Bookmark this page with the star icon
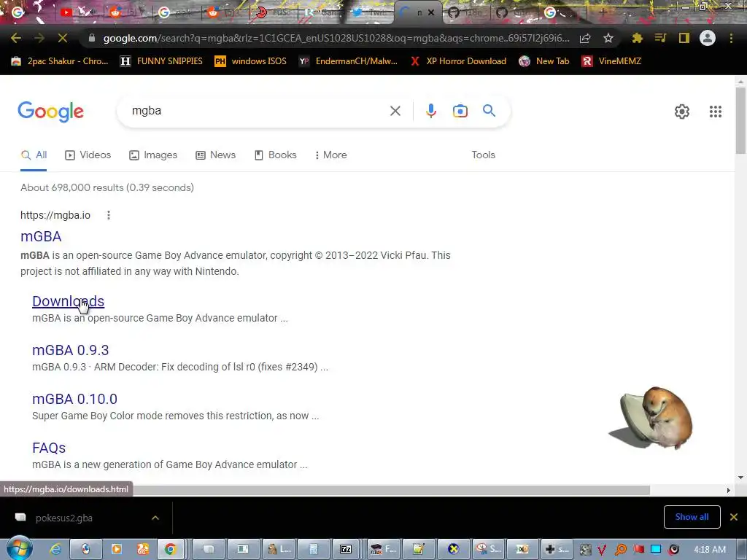Screen dimensions: 747x560 pos(608,38)
